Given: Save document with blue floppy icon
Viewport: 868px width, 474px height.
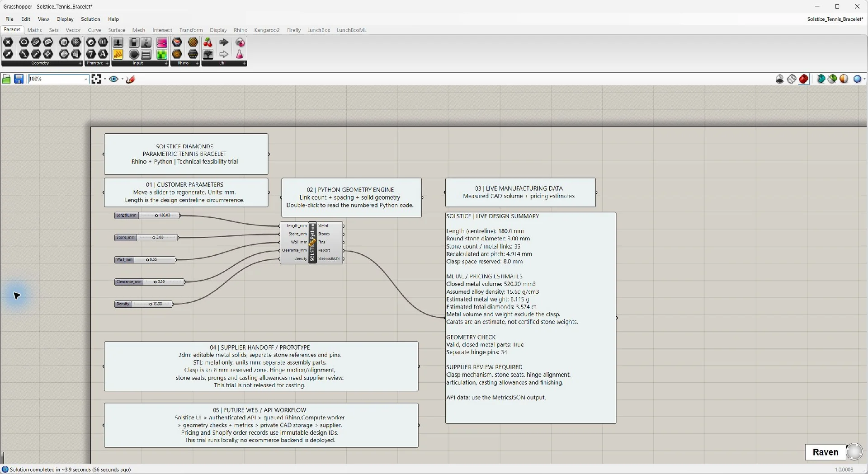Looking at the screenshot, I should coord(19,79).
